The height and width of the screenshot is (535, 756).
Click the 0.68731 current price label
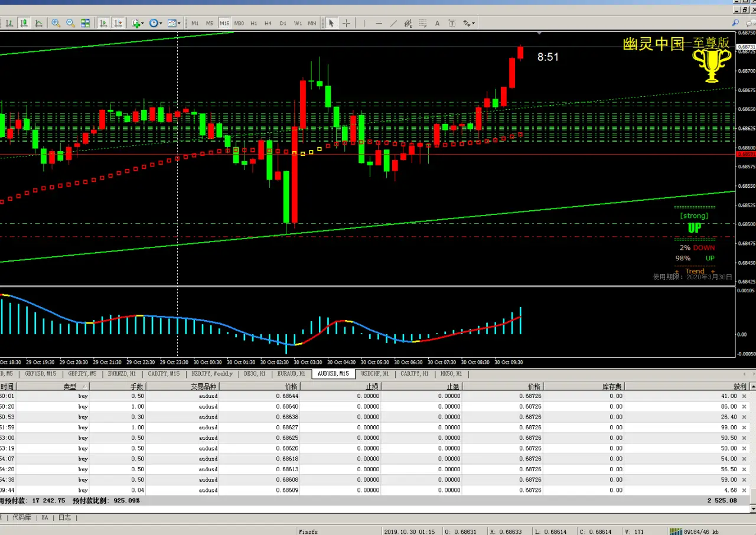click(747, 47)
